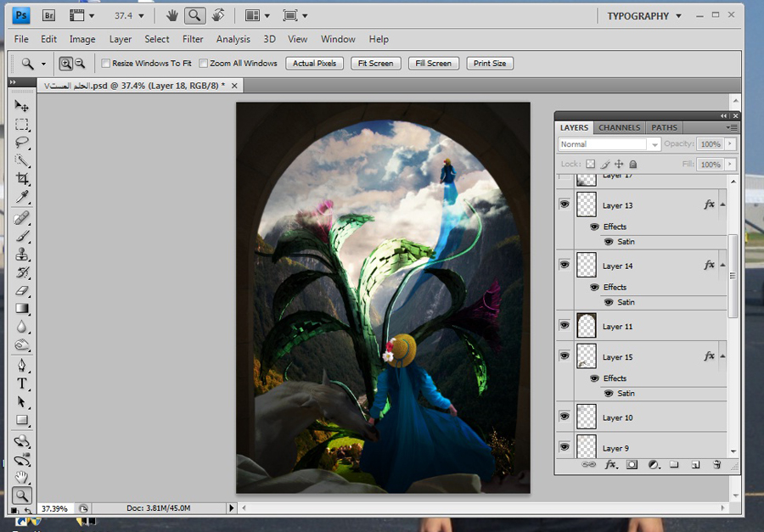Open the Filter menu
This screenshot has width=764, height=532.
tap(193, 39)
